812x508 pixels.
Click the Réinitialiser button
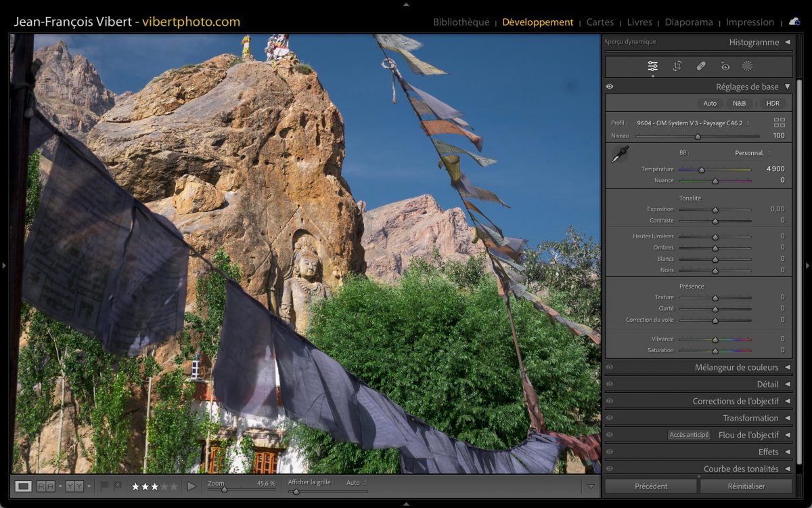point(746,486)
